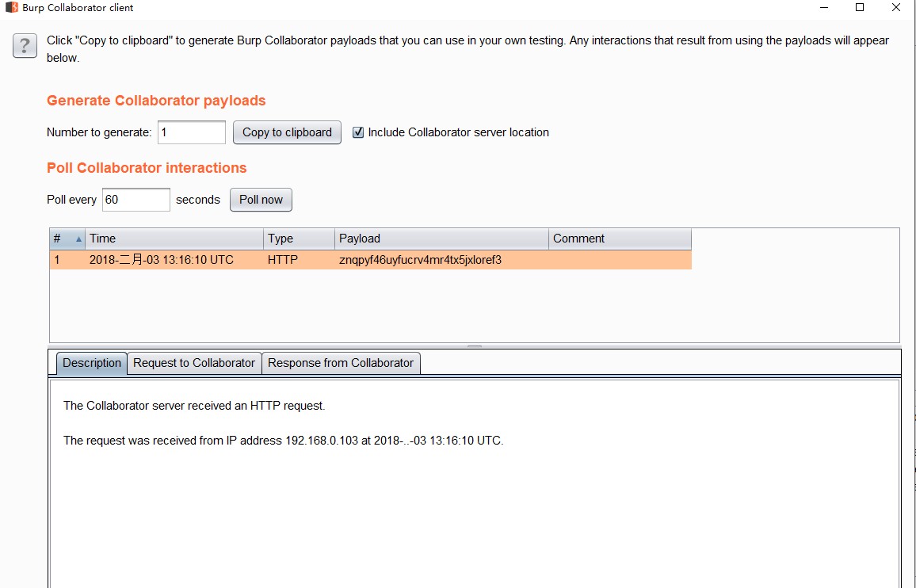The width and height of the screenshot is (916, 588).
Task: Sort by the Comment column header
Action: [620, 239]
